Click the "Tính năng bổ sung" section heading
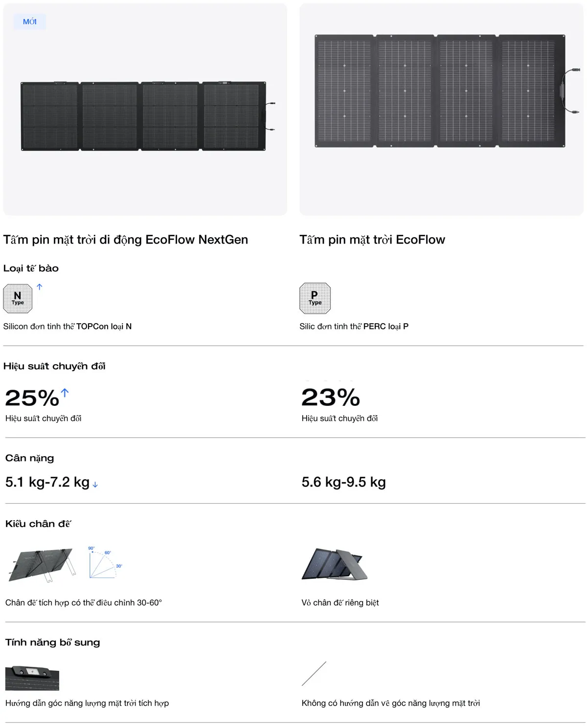 point(52,642)
